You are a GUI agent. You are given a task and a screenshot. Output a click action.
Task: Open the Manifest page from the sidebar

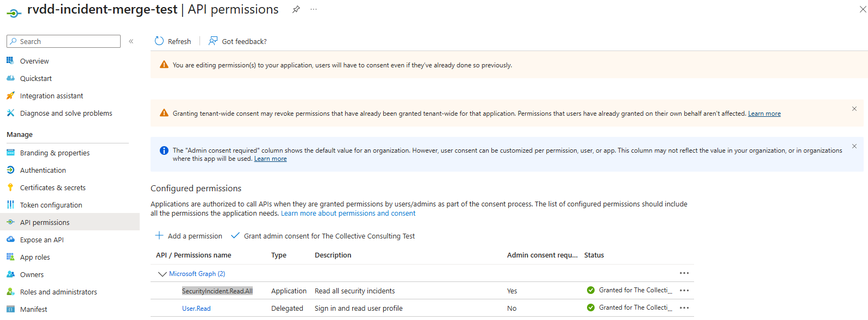pos(34,309)
